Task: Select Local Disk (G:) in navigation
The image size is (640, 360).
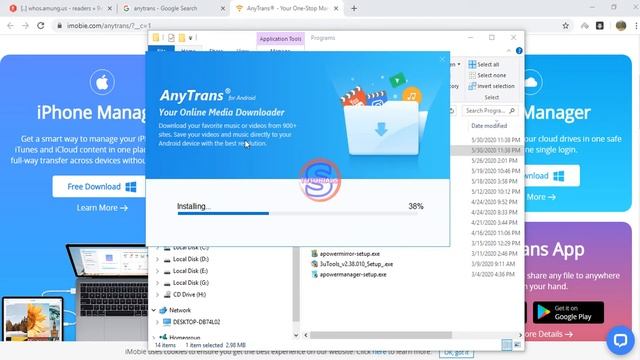Action: coord(191,283)
